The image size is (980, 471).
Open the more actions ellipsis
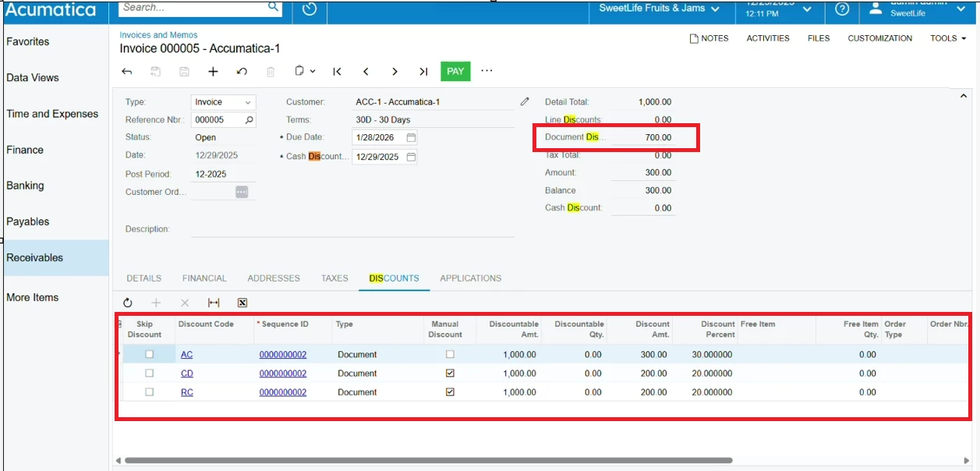[x=487, y=71]
